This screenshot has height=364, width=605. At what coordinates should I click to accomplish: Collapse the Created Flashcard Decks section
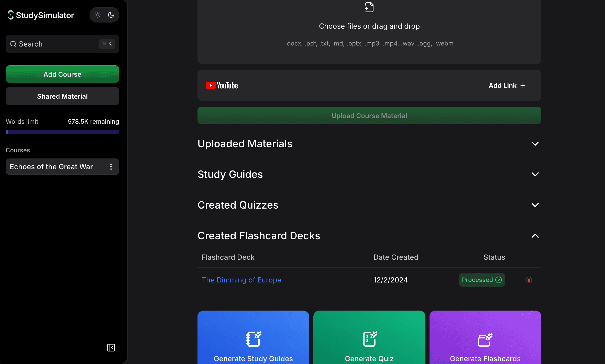pyautogui.click(x=535, y=236)
